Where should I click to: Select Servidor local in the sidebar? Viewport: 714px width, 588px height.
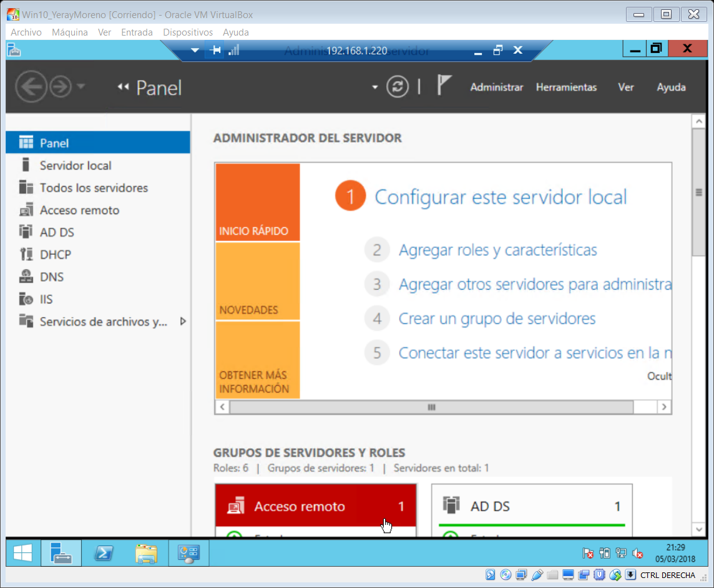[x=98, y=165]
